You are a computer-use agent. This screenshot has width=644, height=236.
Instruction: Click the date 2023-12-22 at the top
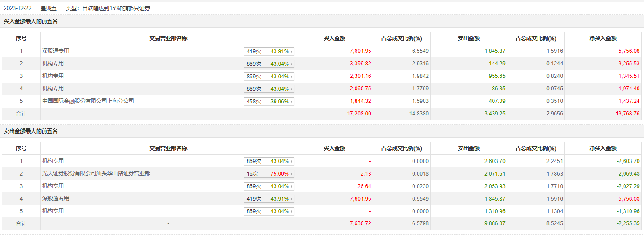(x=17, y=8)
